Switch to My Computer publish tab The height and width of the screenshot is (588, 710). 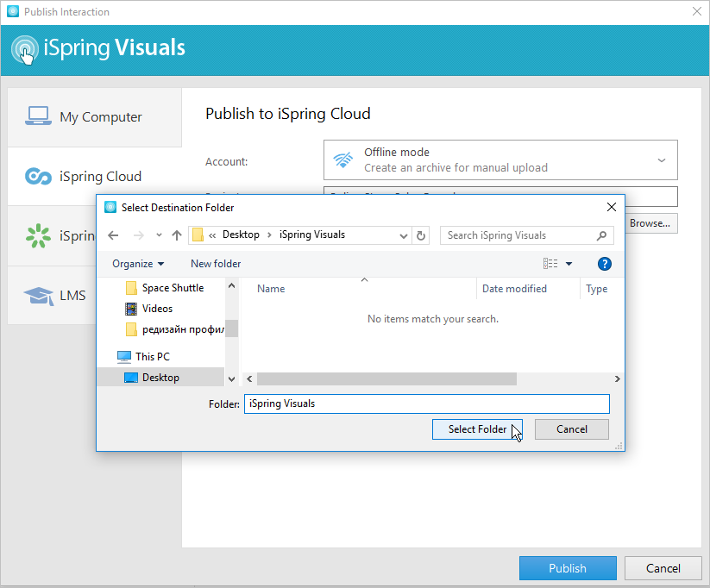(x=95, y=116)
